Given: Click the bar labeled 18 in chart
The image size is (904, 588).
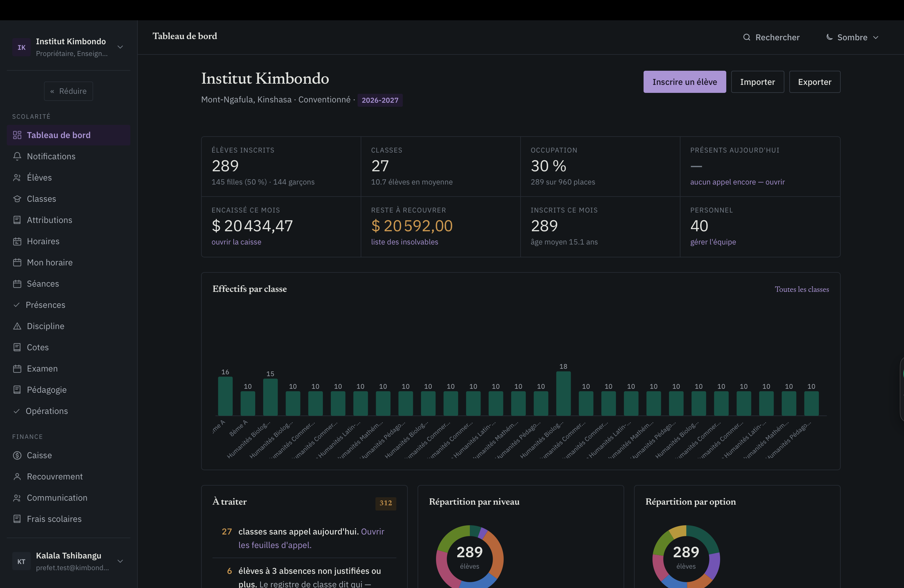Looking at the screenshot, I should [563, 394].
